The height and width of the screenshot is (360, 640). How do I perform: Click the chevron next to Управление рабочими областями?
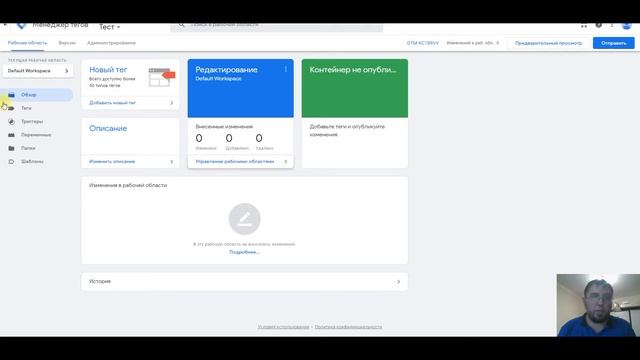pos(286,162)
